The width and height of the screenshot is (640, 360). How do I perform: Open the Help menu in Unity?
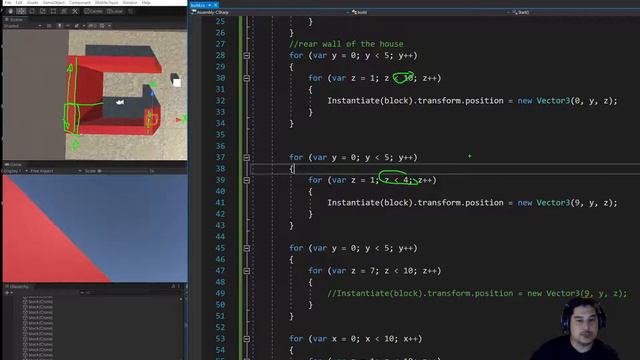(x=146, y=2)
